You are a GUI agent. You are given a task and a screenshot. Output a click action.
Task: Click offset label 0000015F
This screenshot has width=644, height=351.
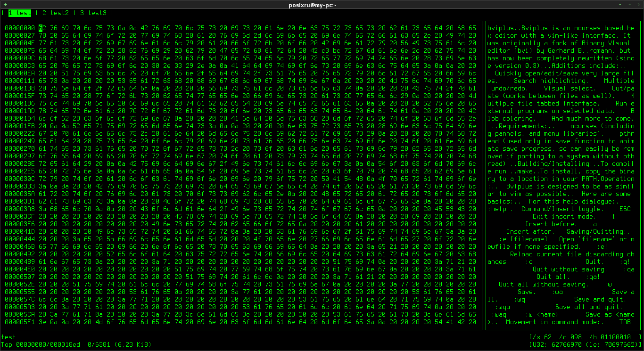tap(20, 96)
